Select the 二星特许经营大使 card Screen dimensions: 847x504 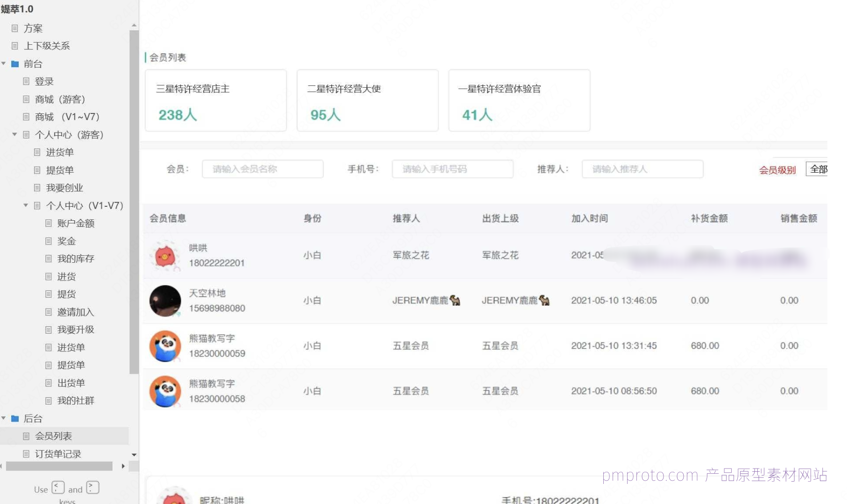pos(367,100)
